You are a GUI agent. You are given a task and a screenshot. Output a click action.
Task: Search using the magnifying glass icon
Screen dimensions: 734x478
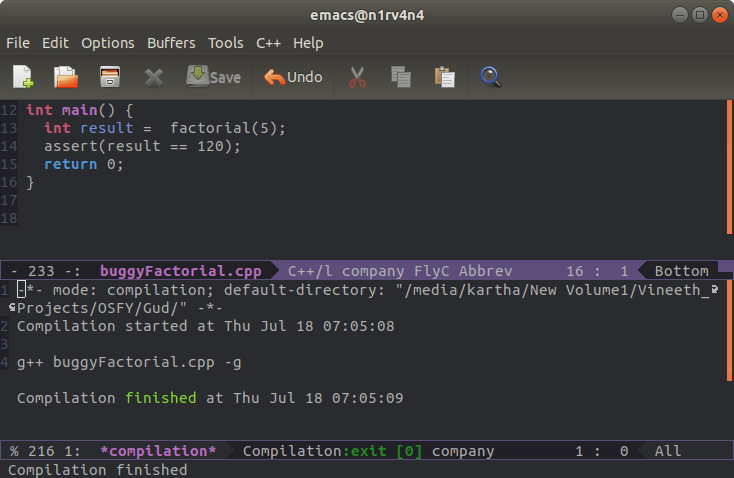coord(490,77)
